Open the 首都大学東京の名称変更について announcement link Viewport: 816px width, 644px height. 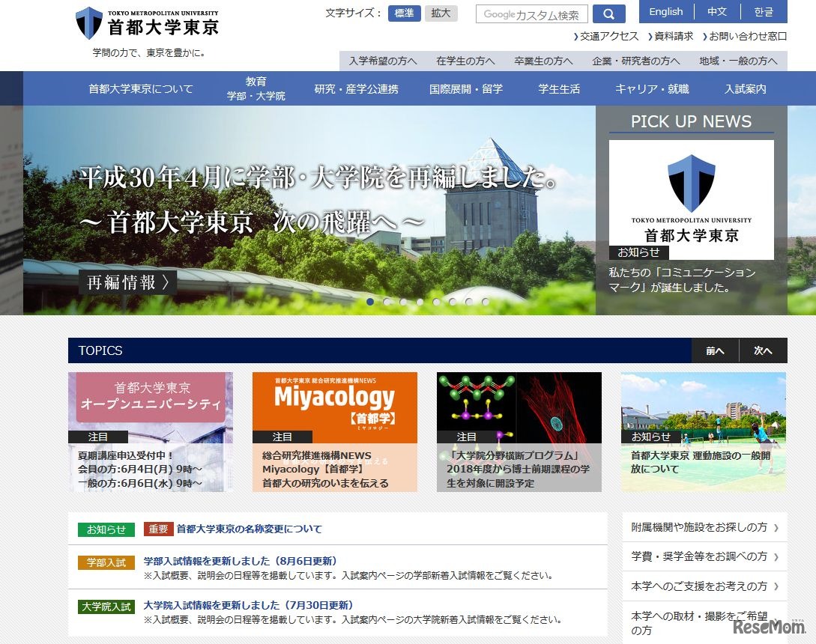[x=247, y=529]
